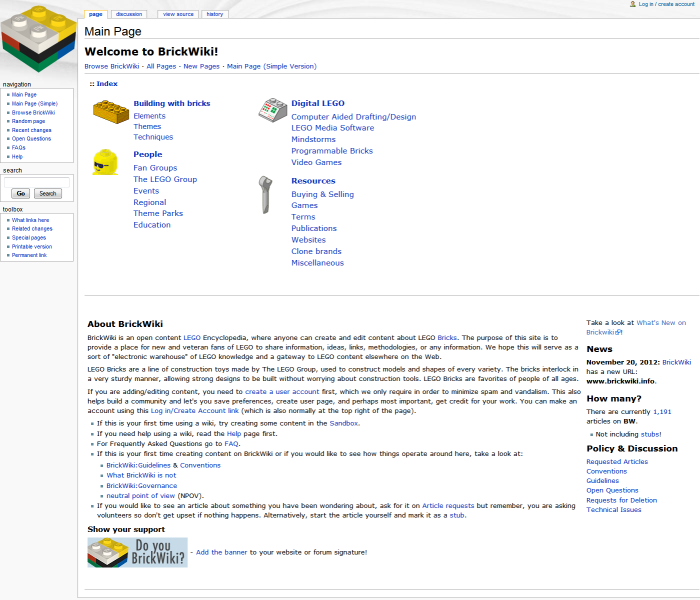Click the BrickWiki logo in the corner
The image size is (700, 600).
[x=38, y=39]
